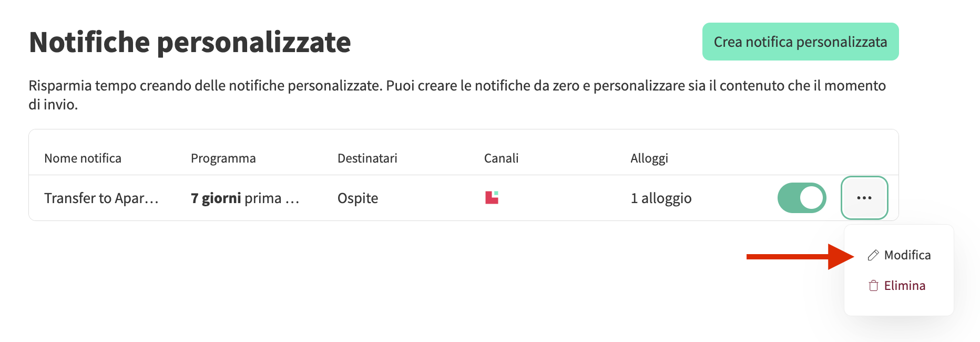The width and height of the screenshot is (980, 342).
Task: Click the pencil edit icon
Action: tap(873, 255)
